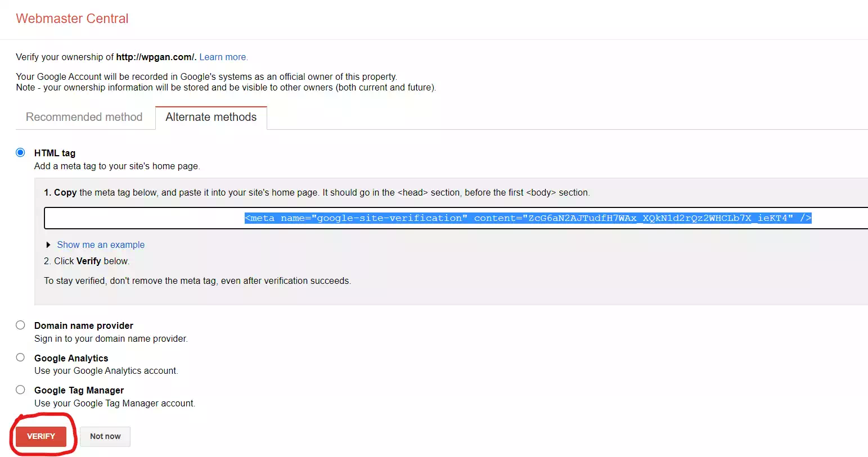Click the ownership note about other owners
868x457 pixels.
[x=226, y=87]
